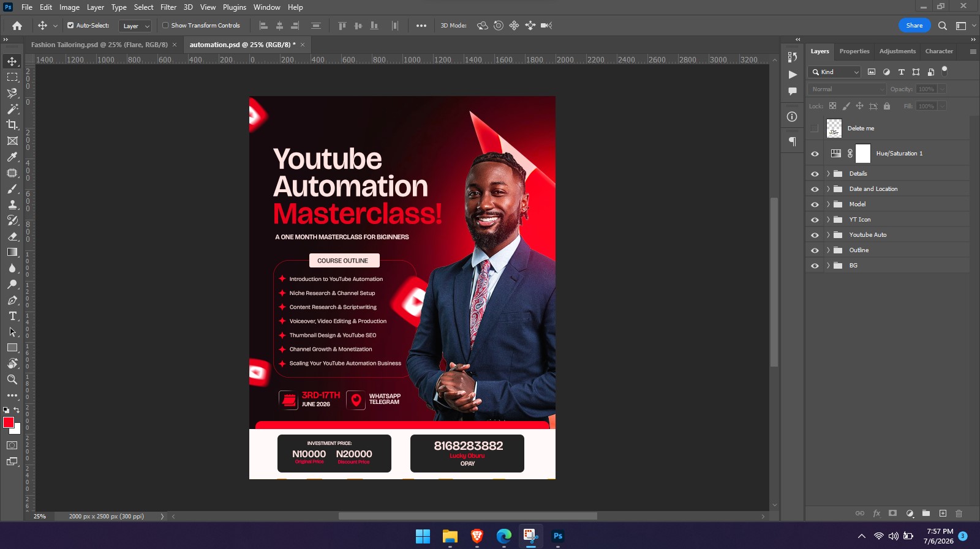980x549 pixels.
Task: Expand the BG group
Action: [828, 266]
